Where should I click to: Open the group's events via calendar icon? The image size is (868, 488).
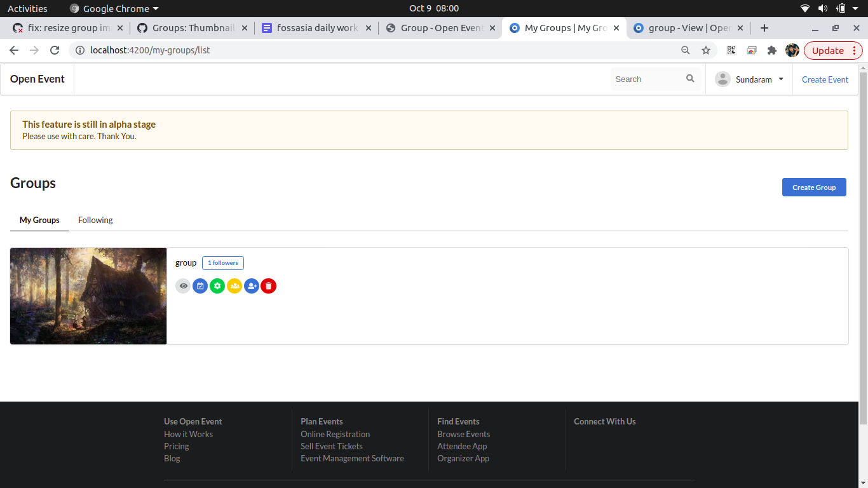[200, 286]
